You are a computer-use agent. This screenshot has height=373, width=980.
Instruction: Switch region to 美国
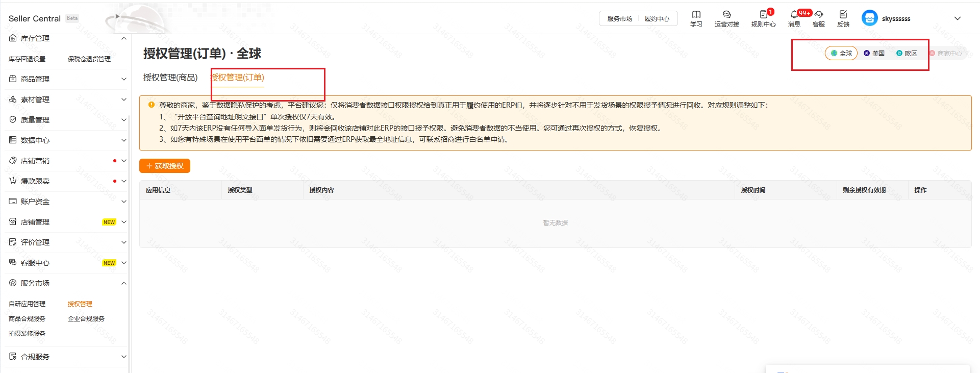click(x=874, y=53)
